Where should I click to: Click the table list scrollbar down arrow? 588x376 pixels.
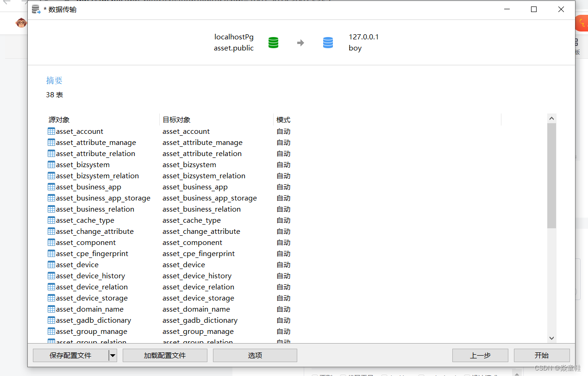551,338
